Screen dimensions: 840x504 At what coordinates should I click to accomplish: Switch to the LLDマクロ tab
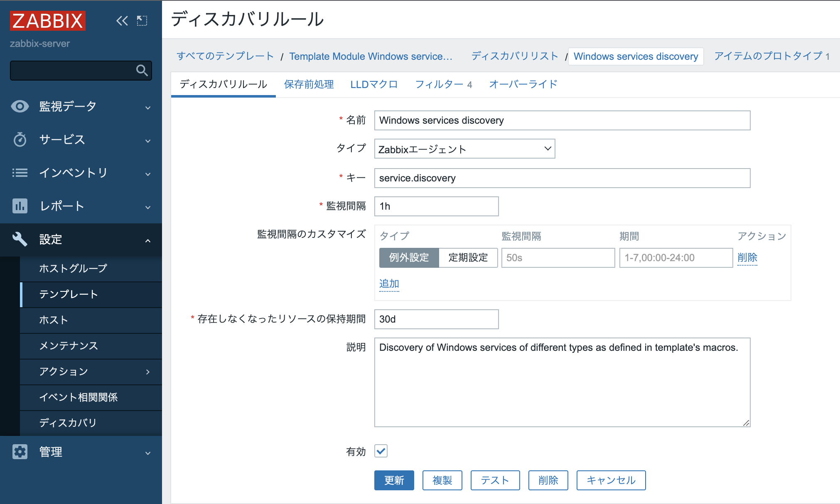click(373, 84)
